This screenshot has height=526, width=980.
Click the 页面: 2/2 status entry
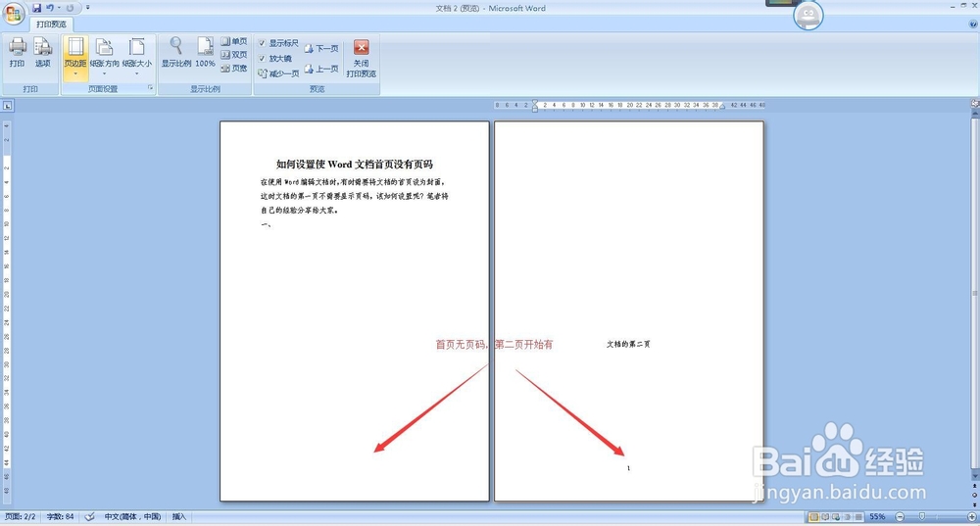coord(20,516)
